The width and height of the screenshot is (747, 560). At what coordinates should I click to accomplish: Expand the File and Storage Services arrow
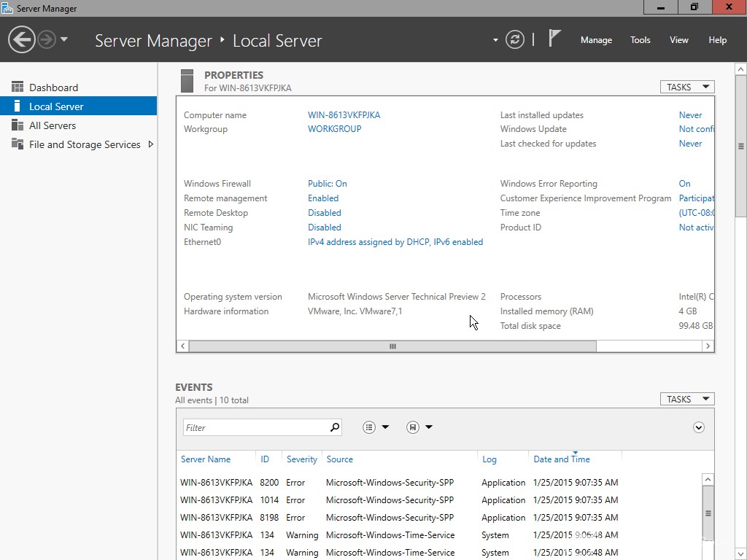point(150,144)
